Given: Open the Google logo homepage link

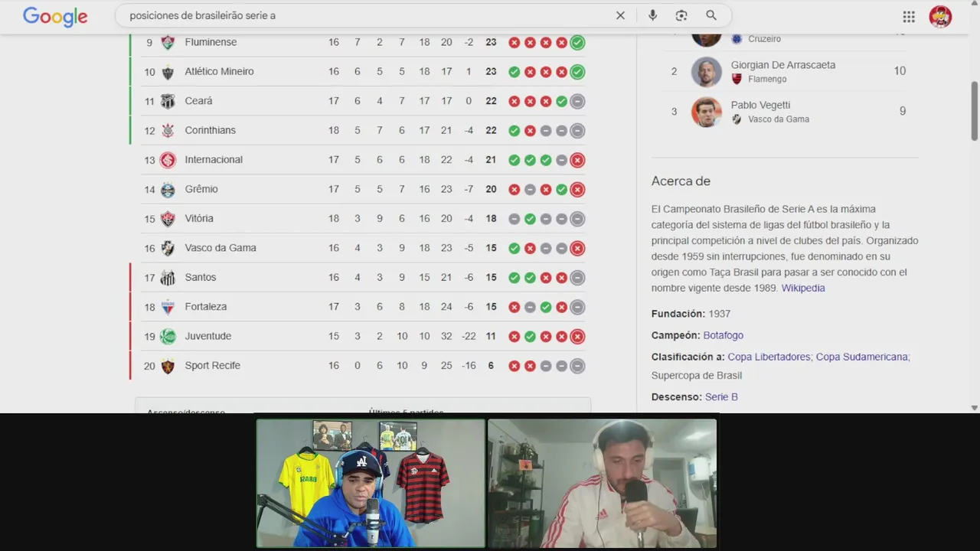Looking at the screenshot, I should coord(55,16).
